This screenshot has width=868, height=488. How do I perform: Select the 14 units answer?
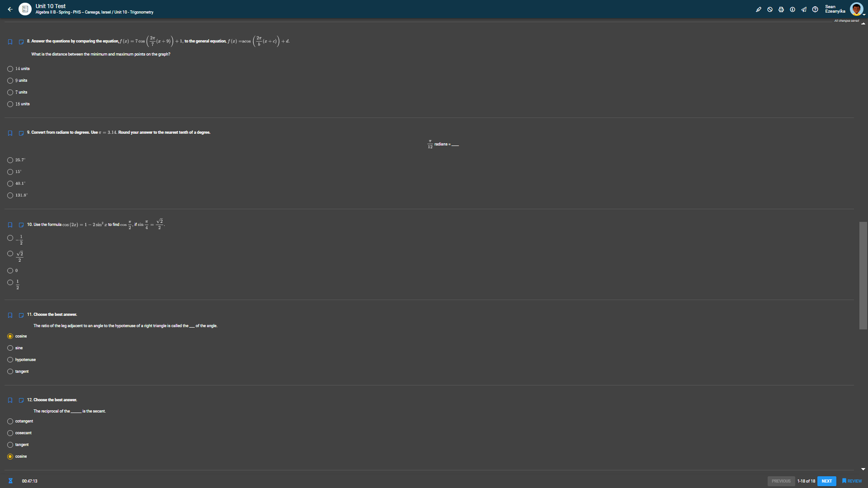coord(10,69)
